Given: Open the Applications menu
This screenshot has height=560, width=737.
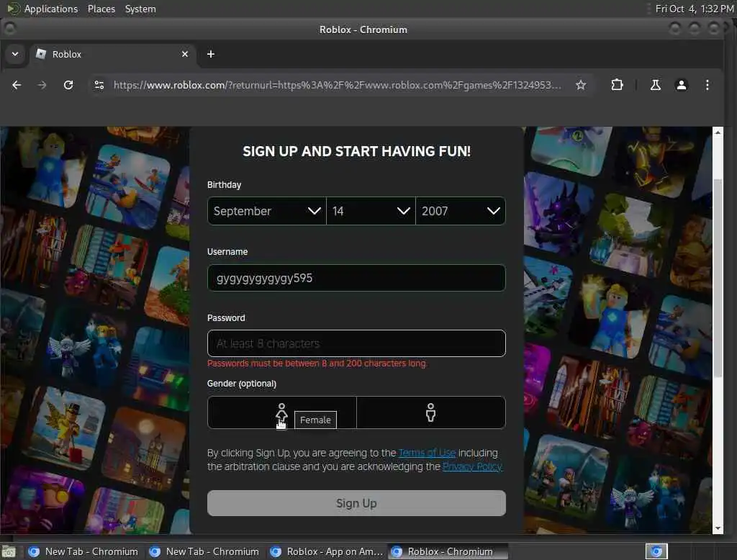Looking at the screenshot, I should tap(51, 9).
